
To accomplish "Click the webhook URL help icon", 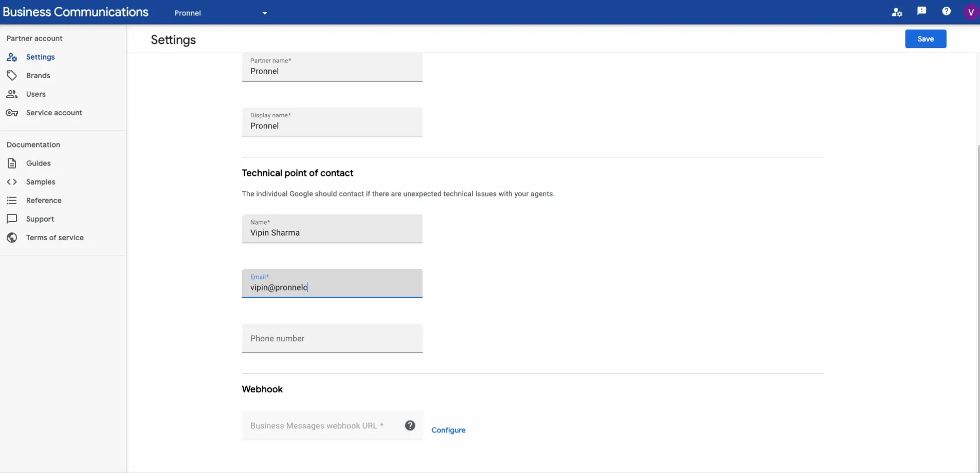I will 410,425.
